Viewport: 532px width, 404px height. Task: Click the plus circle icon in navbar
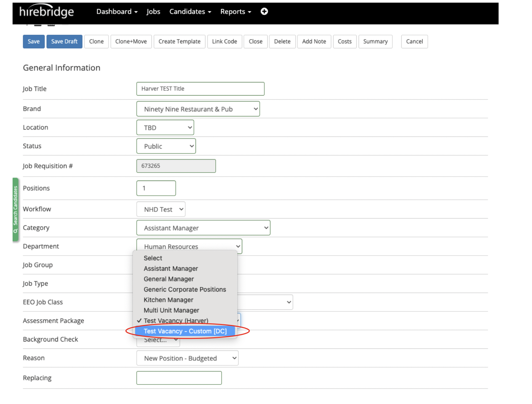(x=264, y=12)
